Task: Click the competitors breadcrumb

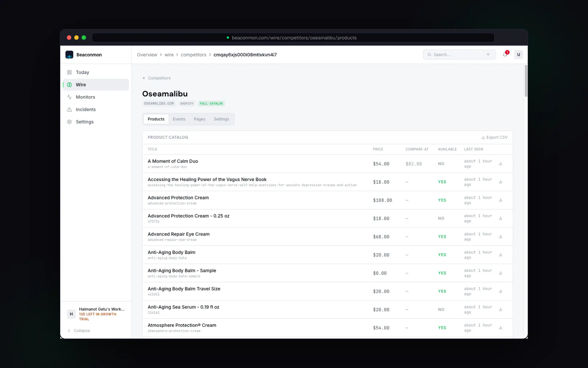Action: click(x=194, y=55)
